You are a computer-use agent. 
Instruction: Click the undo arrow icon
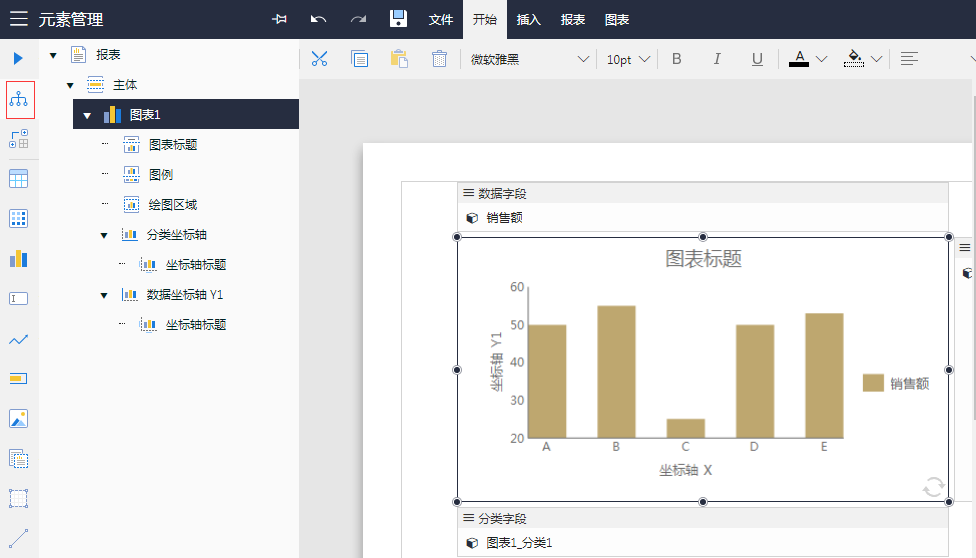319,19
